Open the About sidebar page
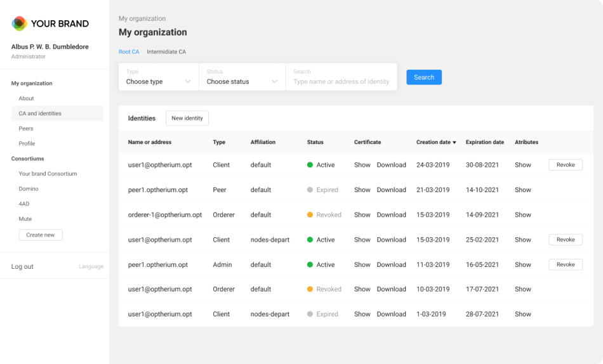 (x=27, y=98)
